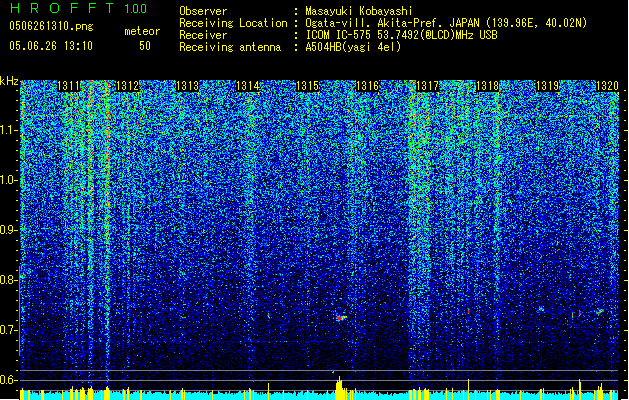Click the 1.0 frequency axis label

pyautogui.click(x=9, y=180)
